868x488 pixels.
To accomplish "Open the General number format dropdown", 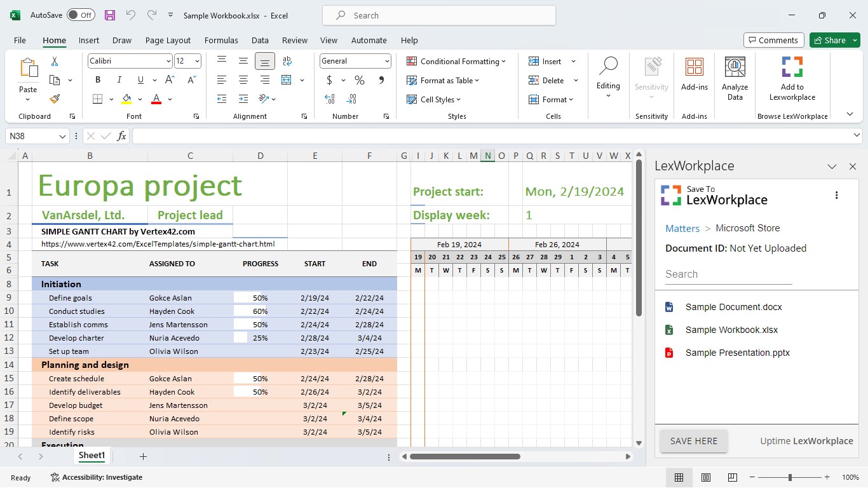I will click(x=387, y=61).
